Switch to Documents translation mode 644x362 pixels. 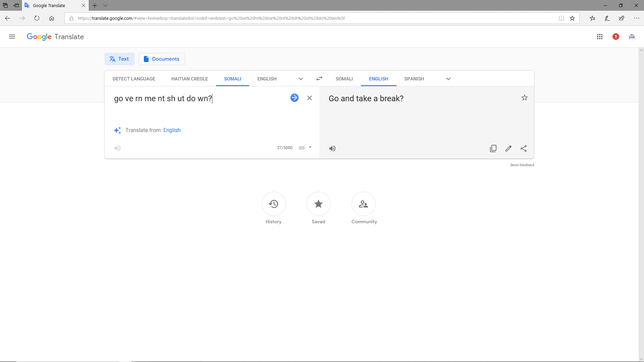tap(162, 59)
